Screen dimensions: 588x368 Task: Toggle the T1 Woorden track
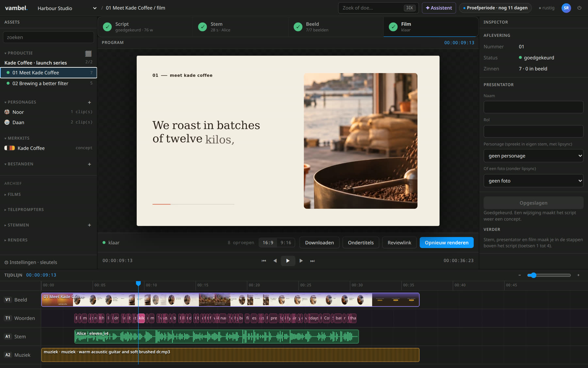(8, 318)
